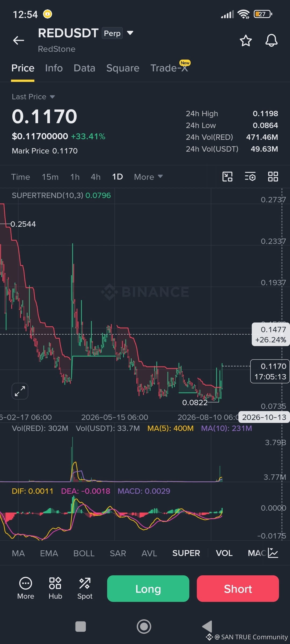Tap the MA(10): 231M label
290x644 pixels.
[227, 428]
